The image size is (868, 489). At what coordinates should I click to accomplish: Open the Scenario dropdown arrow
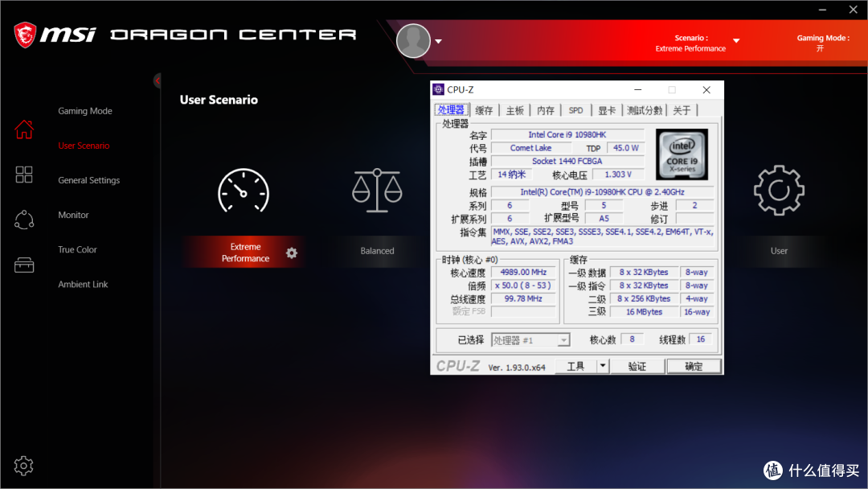(x=736, y=41)
